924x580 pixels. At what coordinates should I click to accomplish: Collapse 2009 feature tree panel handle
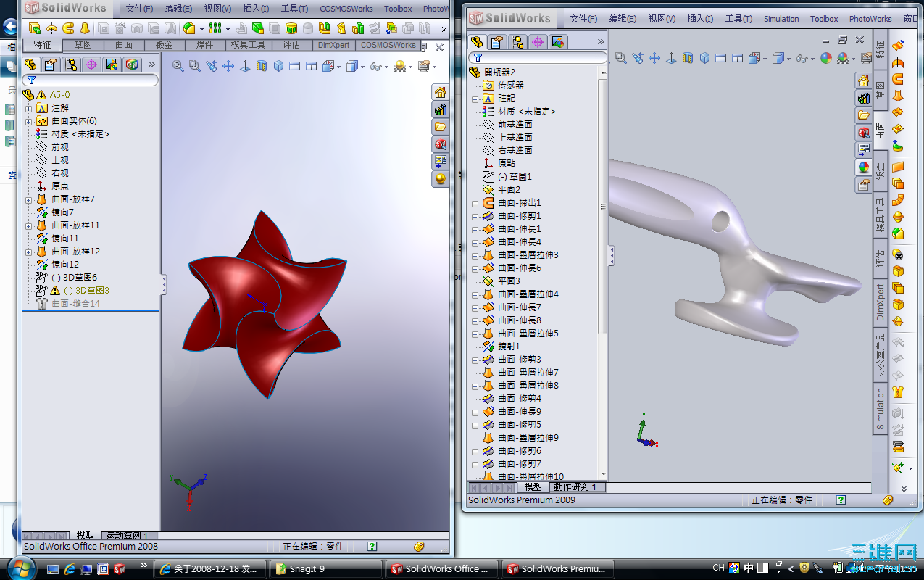(x=612, y=255)
